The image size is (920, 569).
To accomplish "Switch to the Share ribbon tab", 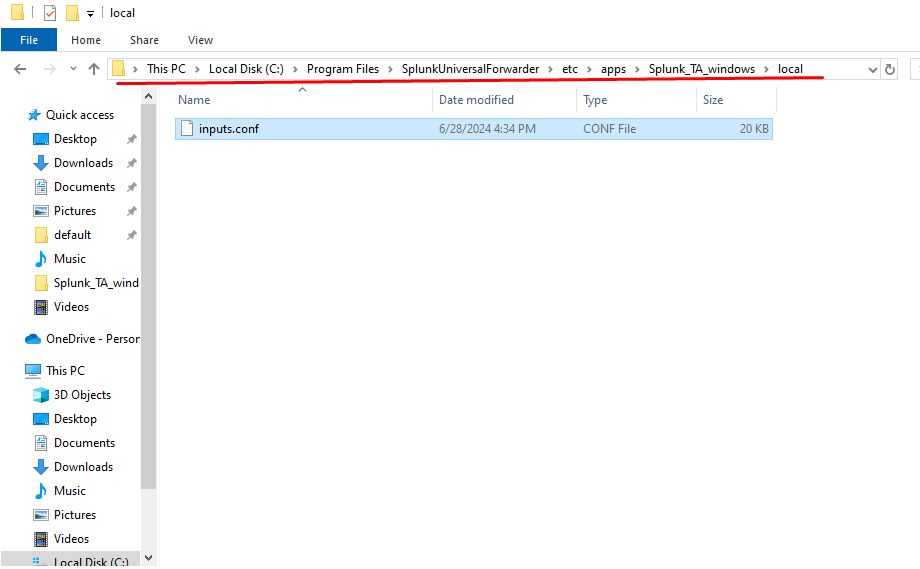I will click(144, 40).
